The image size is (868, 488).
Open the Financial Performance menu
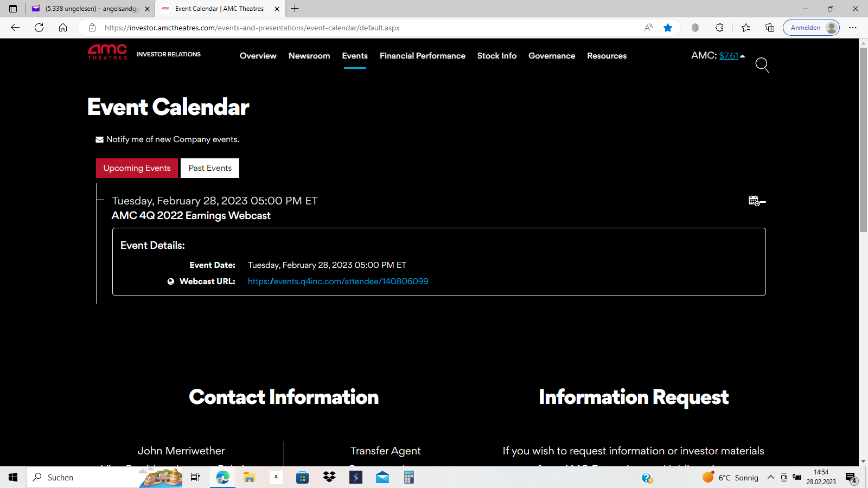point(423,56)
